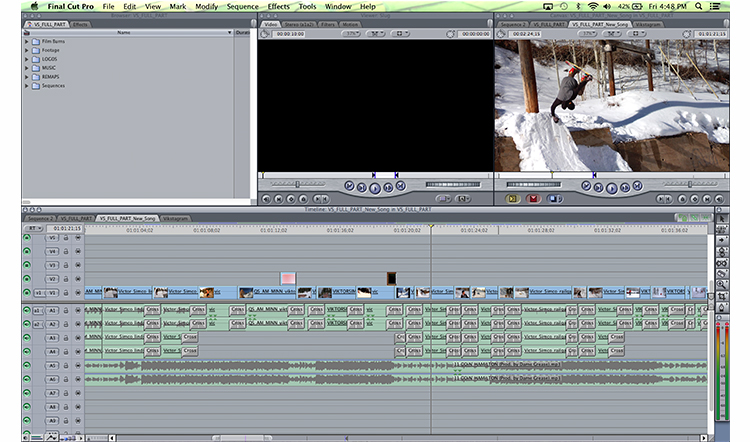The image size is (750, 442).
Task: Expand the Film Burns bin
Action: pyautogui.click(x=27, y=42)
